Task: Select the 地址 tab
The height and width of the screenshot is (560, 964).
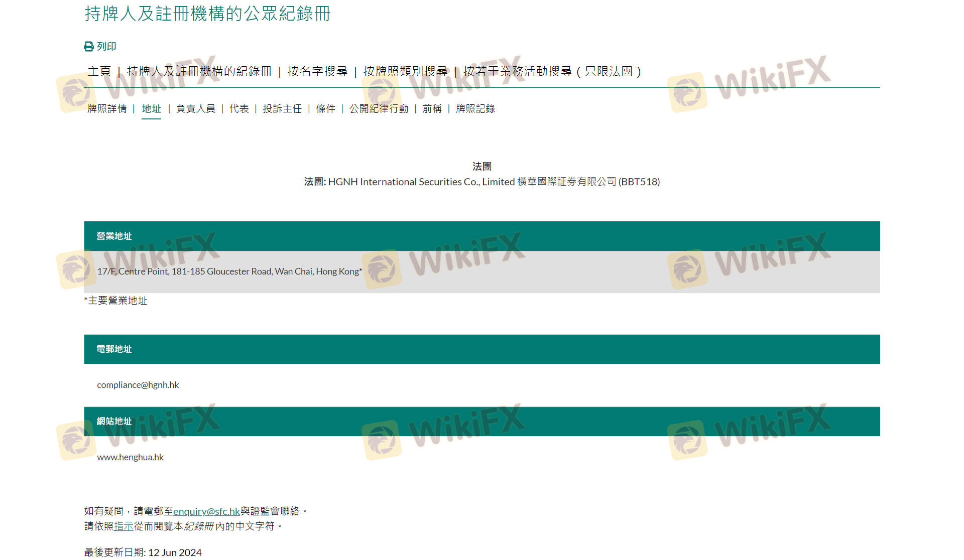Action: (151, 109)
